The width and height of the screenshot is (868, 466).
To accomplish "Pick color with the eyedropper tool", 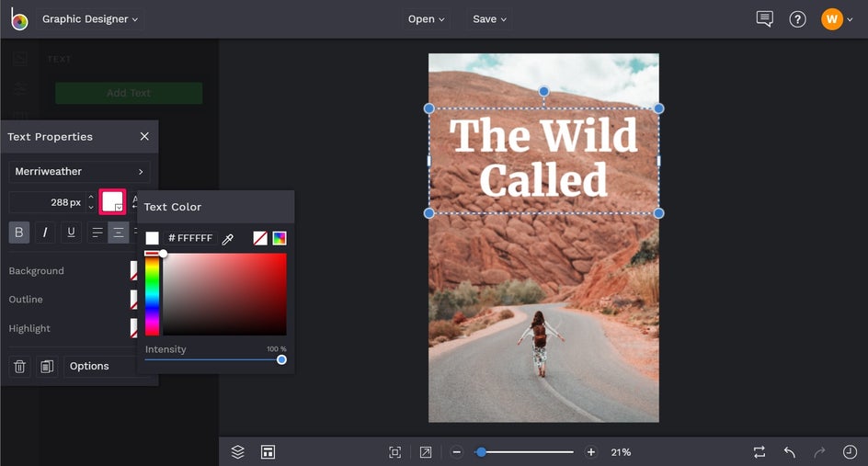I will point(227,239).
